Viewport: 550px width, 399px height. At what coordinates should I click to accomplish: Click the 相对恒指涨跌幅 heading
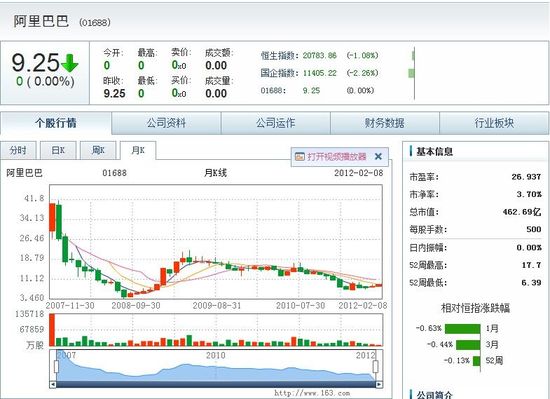tap(475, 308)
